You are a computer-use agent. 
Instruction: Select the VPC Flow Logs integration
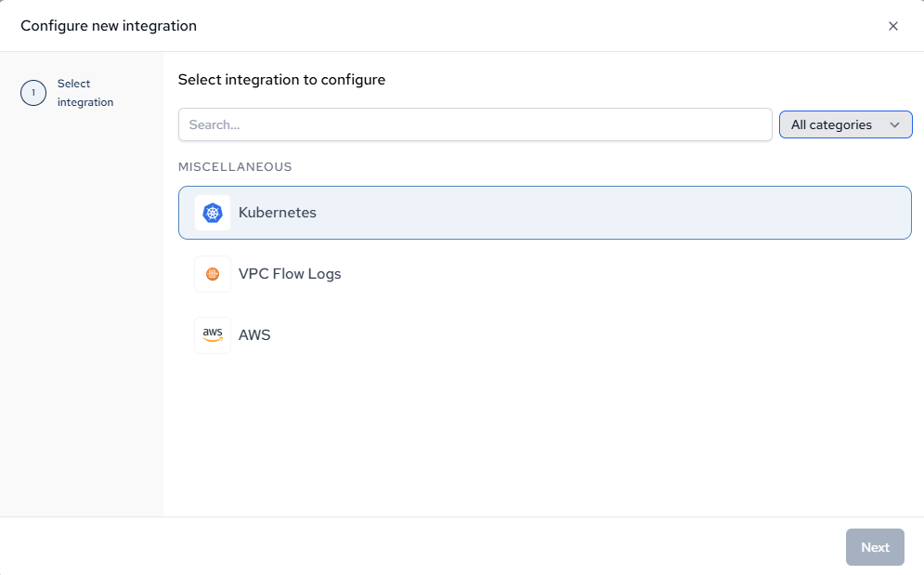coord(544,273)
